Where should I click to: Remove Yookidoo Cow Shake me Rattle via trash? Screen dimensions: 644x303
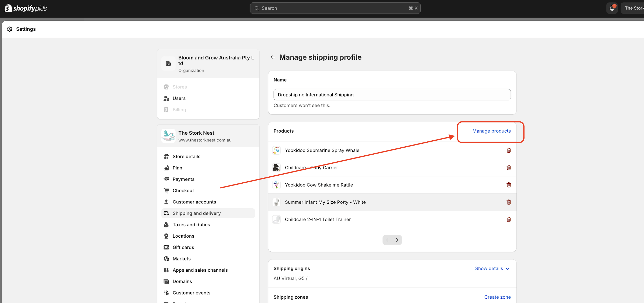pos(509,185)
